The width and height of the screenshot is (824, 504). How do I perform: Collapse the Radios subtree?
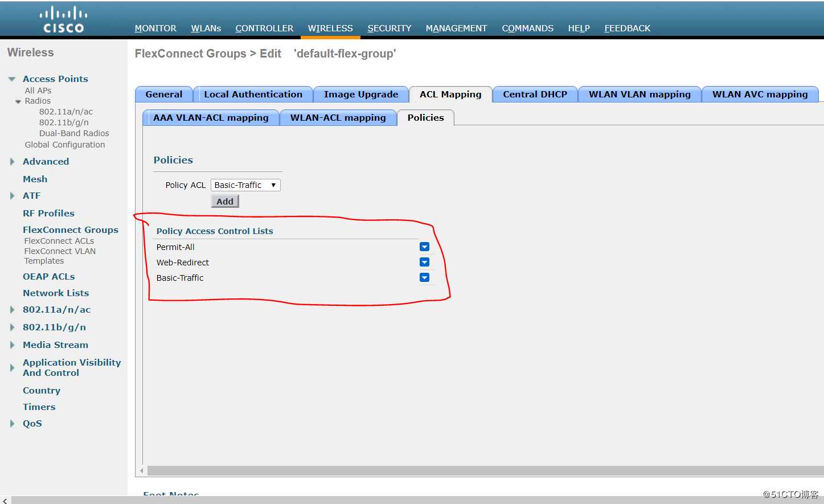tap(18, 101)
